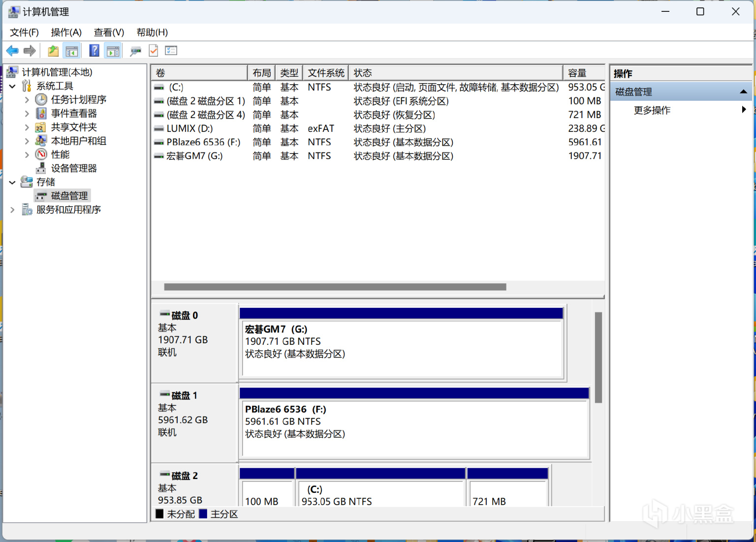Select the 计算机管理(本地) root node icon

pos(13,72)
